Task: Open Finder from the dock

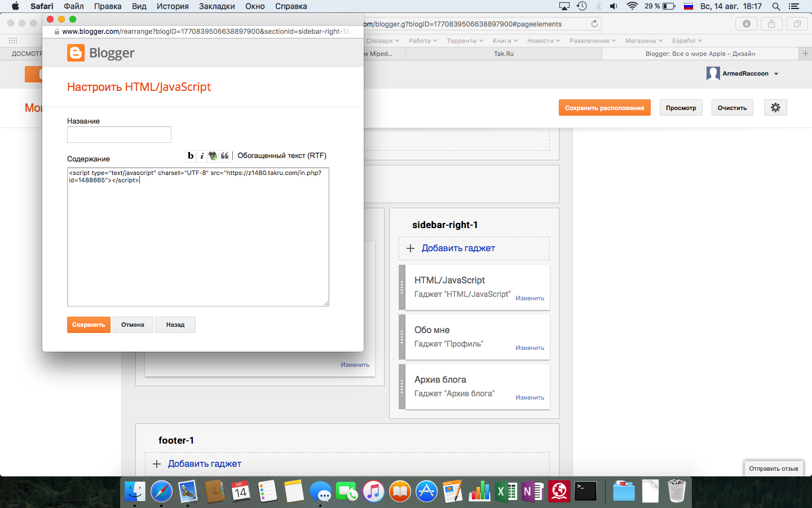Action: click(135, 492)
